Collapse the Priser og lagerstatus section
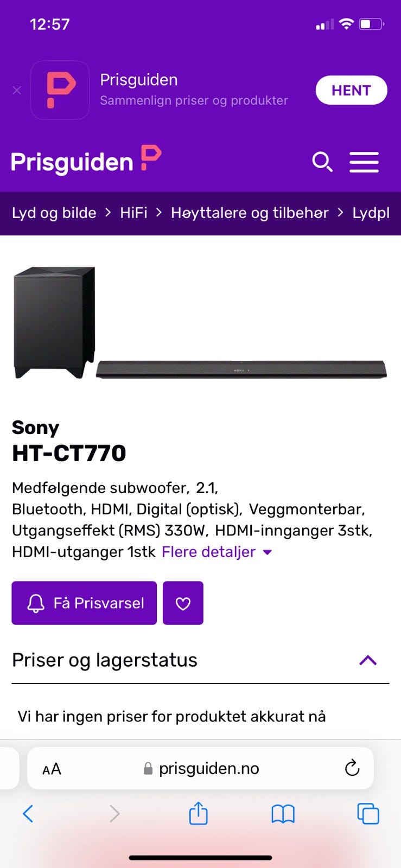Screen dimensions: 401x868 [x=368, y=660]
